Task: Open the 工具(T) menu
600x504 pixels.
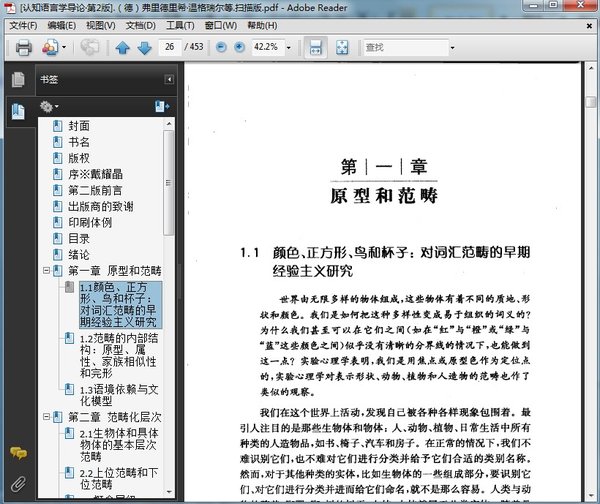Action: [180, 26]
